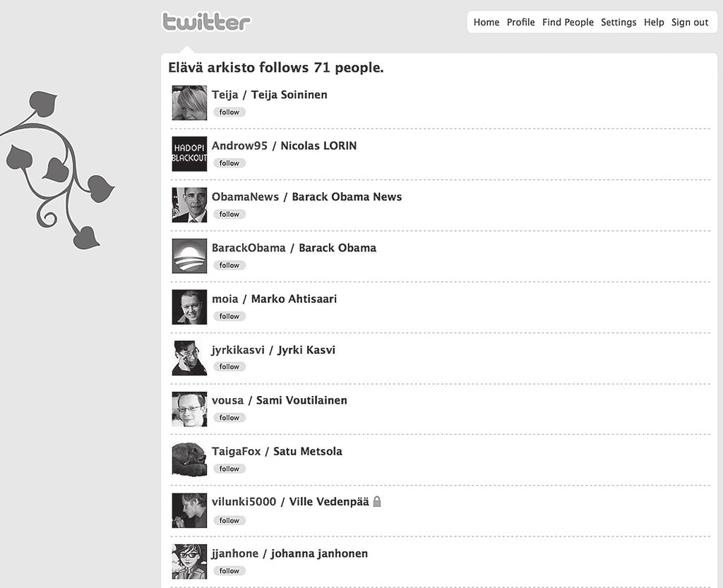The width and height of the screenshot is (723, 588).
Task: Follow vousa / Sami Voutilainen
Action: [229, 417]
